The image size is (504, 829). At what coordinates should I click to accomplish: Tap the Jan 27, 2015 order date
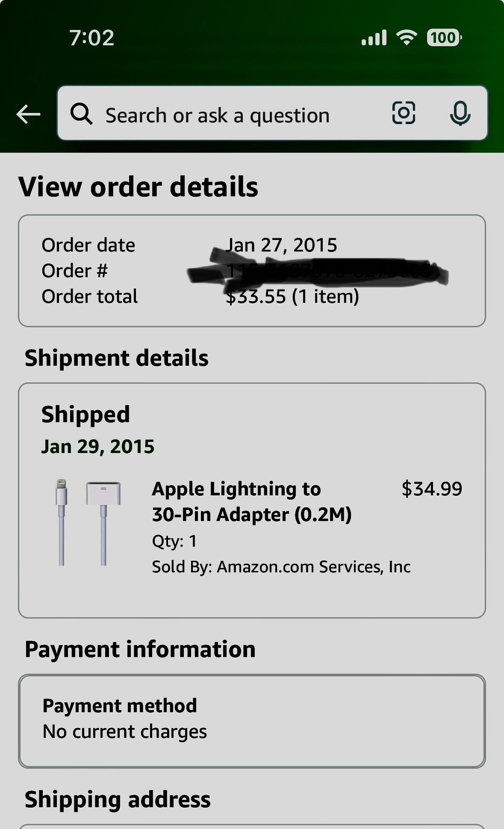(x=281, y=245)
